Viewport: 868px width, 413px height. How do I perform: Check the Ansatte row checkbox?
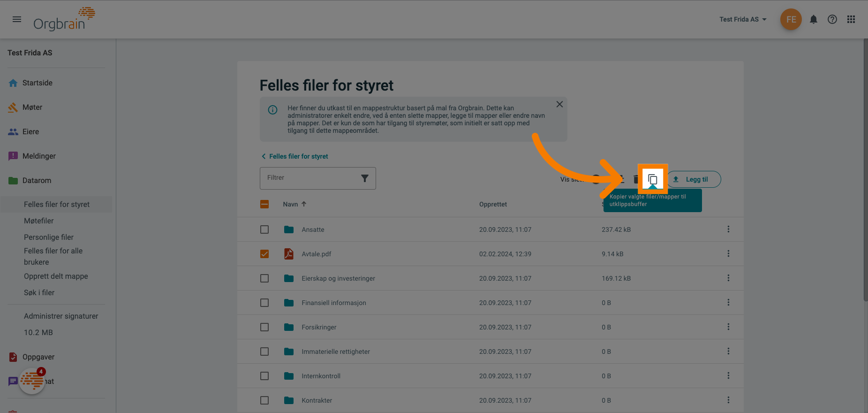(264, 229)
